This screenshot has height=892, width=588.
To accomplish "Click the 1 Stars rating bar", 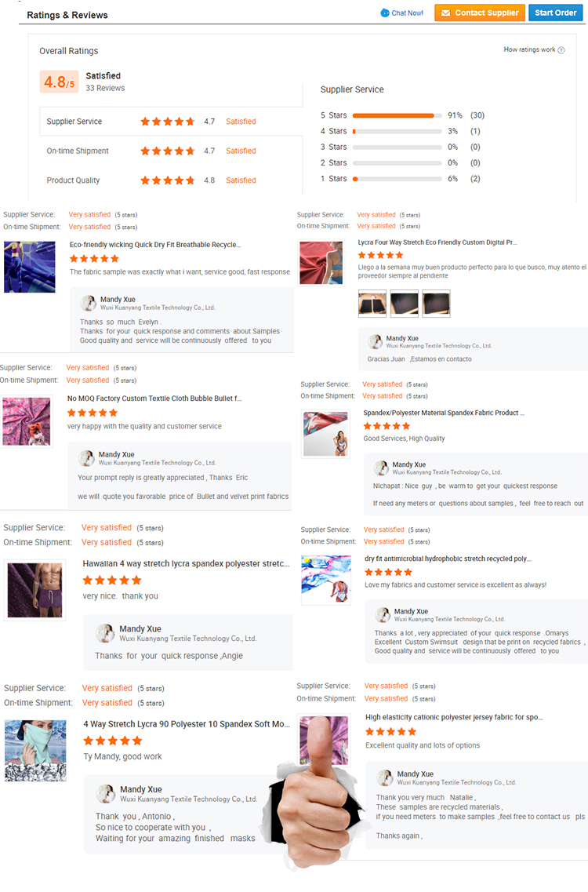I will (x=397, y=179).
